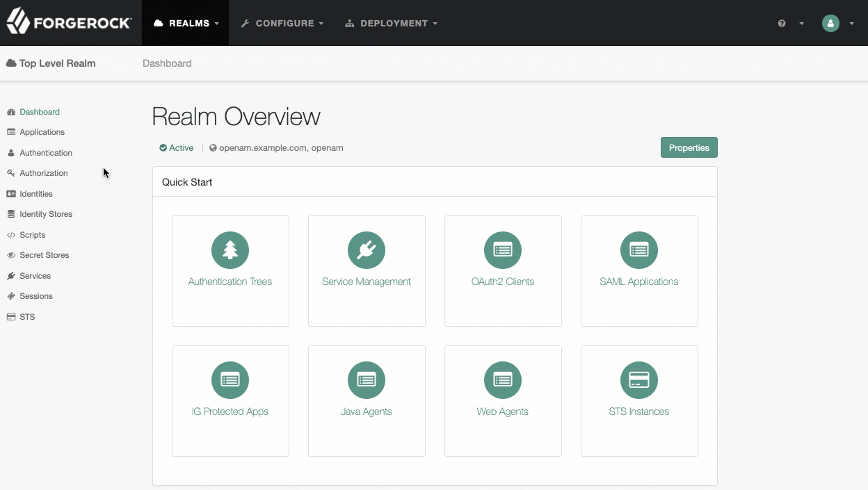Click the Services plug icon in sidebar
This screenshot has width=868, height=490.
[x=11, y=276]
